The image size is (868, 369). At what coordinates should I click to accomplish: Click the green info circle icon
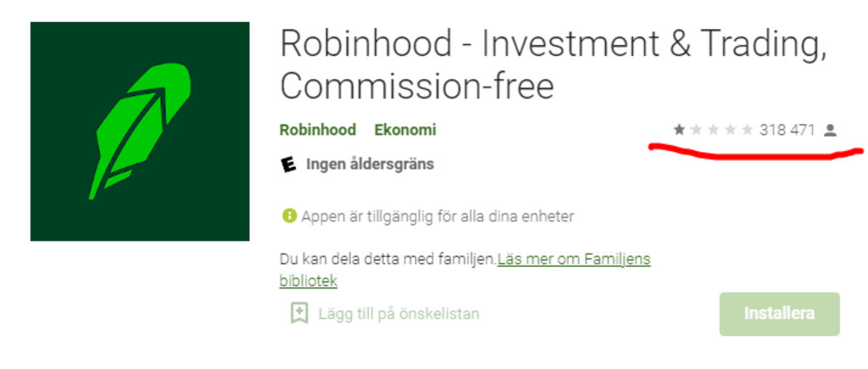pyautogui.click(x=289, y=216)
